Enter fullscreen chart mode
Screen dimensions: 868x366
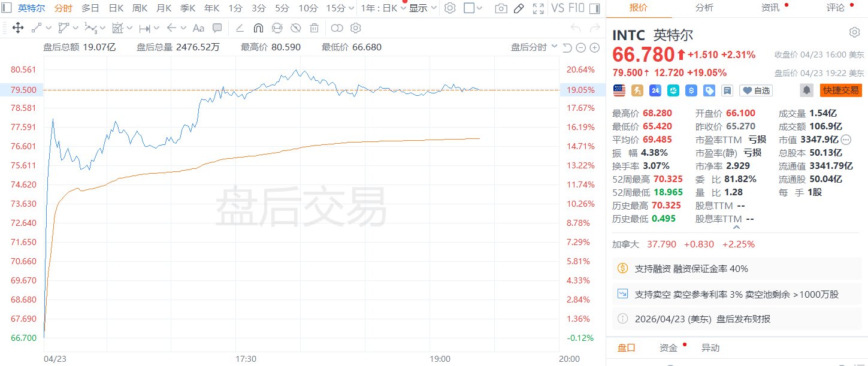click(x=537, y=9)
